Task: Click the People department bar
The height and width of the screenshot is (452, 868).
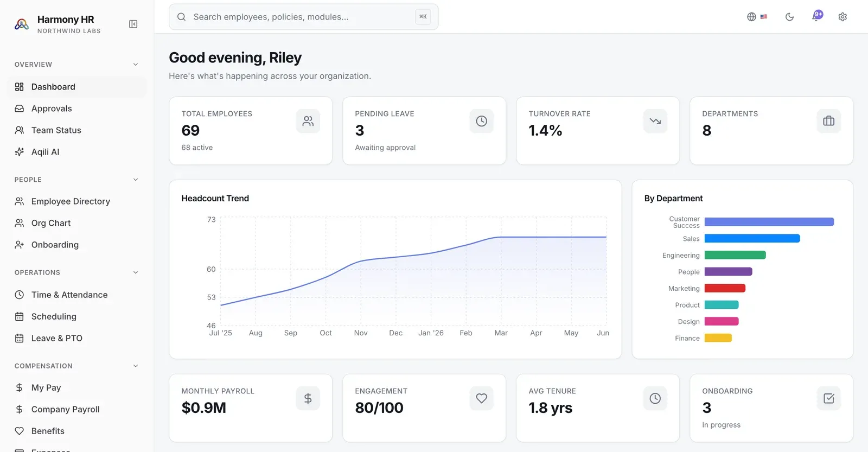Action: tap(728, 272)
